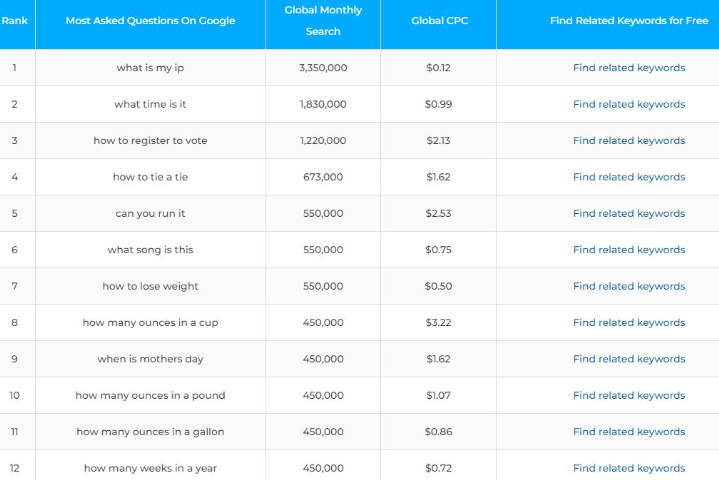
Task: Click related keywords link for 'when is mothers day'
Action: (629, 359)
